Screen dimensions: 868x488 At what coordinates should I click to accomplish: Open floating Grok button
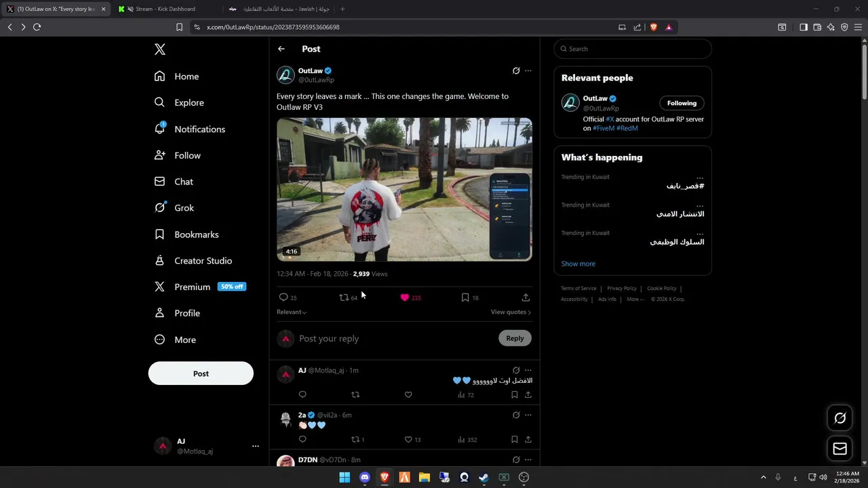pos(840,418)
